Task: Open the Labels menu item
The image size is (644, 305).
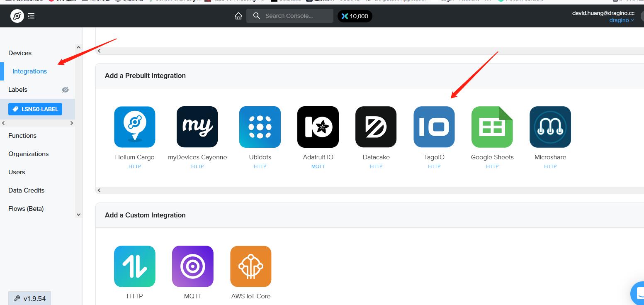Action: (x=18, y=90)
